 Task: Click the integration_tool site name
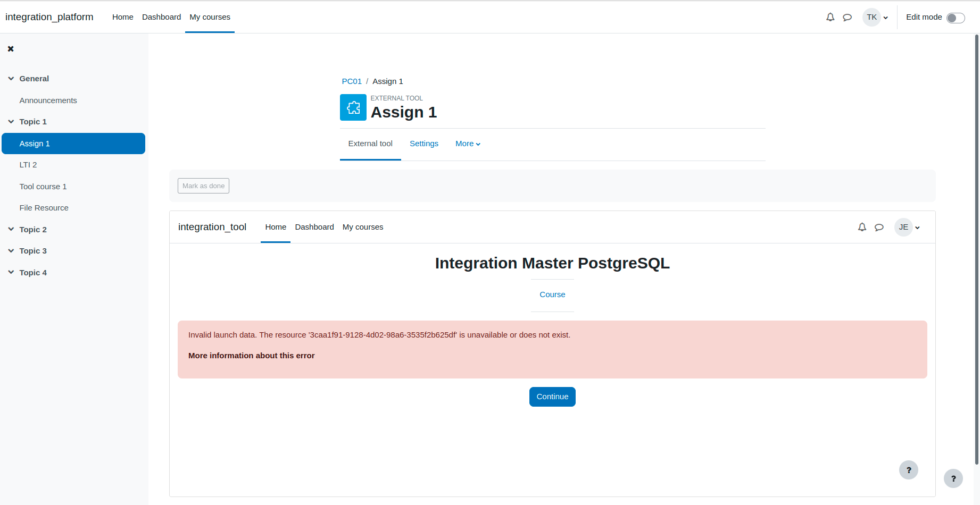tap(212, 227)
